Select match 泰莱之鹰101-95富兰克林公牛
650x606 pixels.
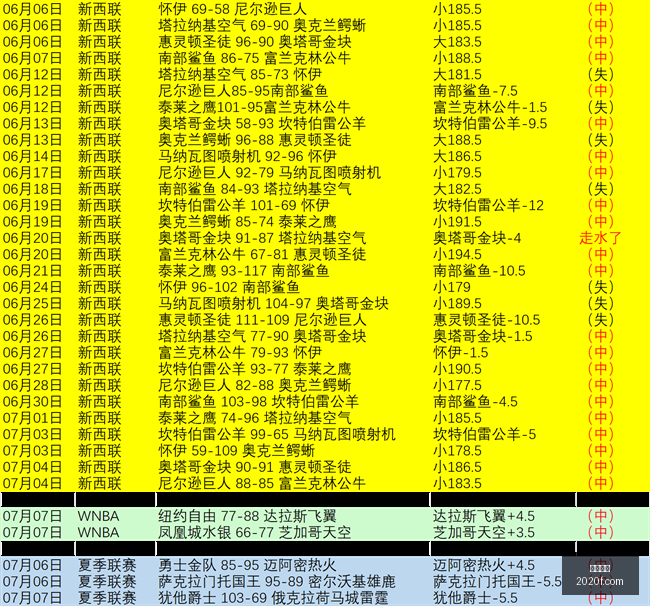tap(255, 107)
